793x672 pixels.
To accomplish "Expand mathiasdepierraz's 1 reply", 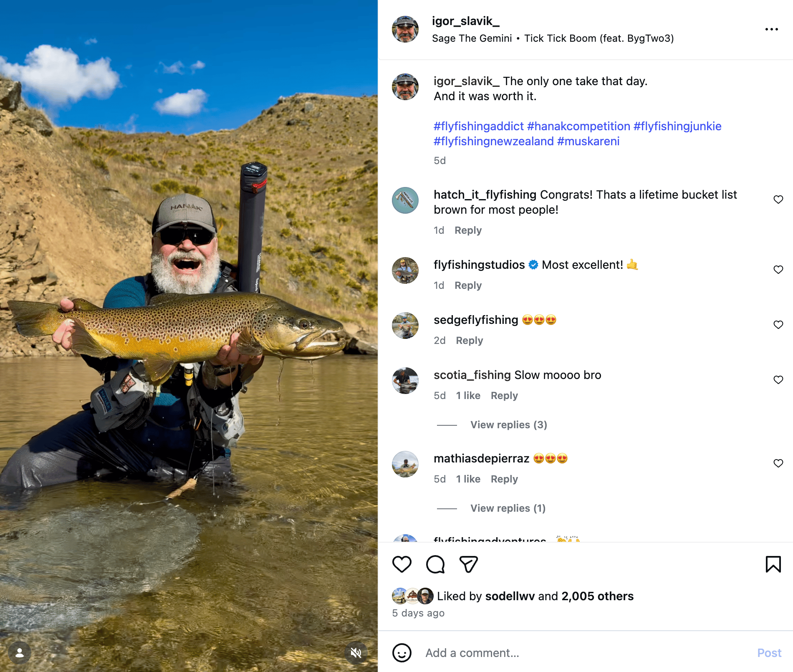I will click(508, 508).
